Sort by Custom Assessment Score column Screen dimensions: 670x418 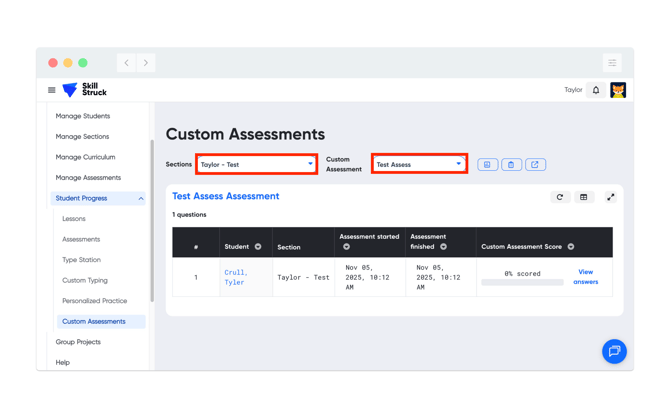pyautogui.click(x=571, y=247)
